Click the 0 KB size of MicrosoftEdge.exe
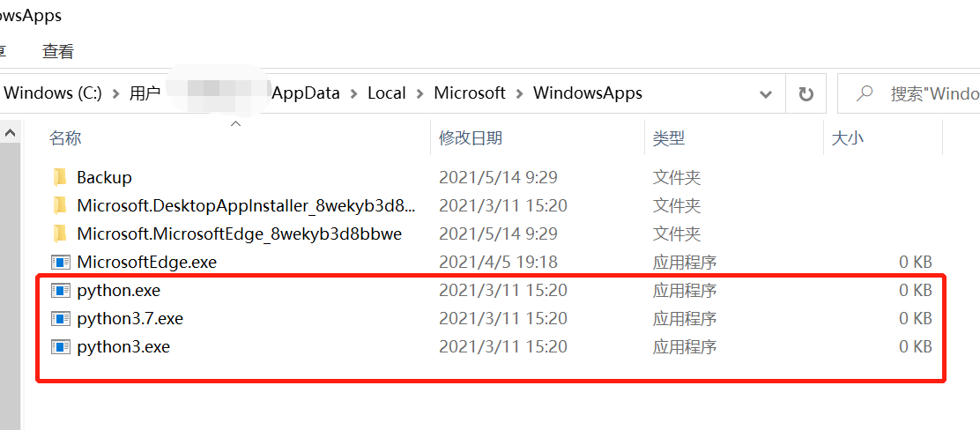 (916, 263)
